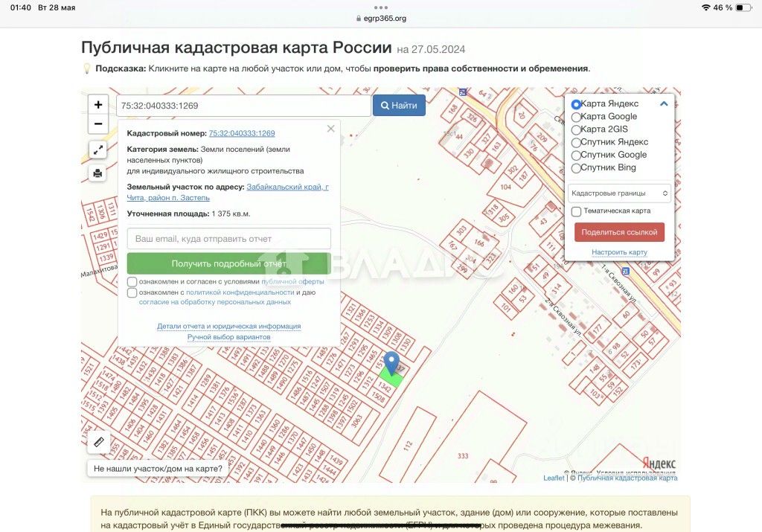
Task: Select Карта Google radio button
Action: [x=576, y=117]
